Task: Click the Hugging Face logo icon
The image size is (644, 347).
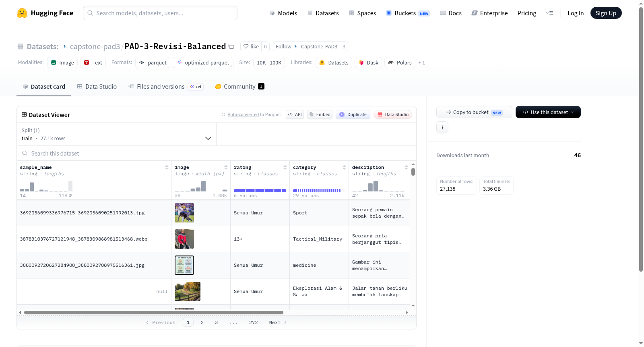Action: 22,13
